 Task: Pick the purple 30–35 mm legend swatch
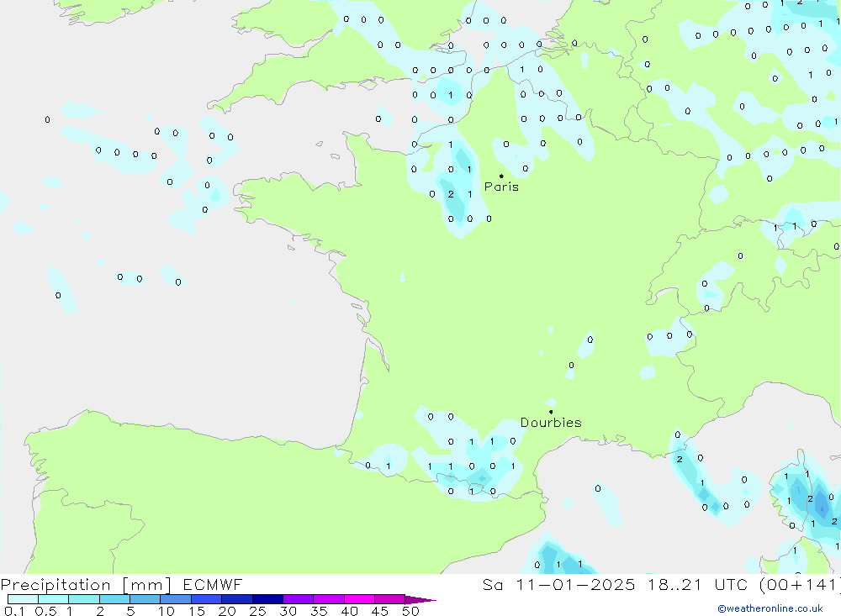[x=299, y=599]
